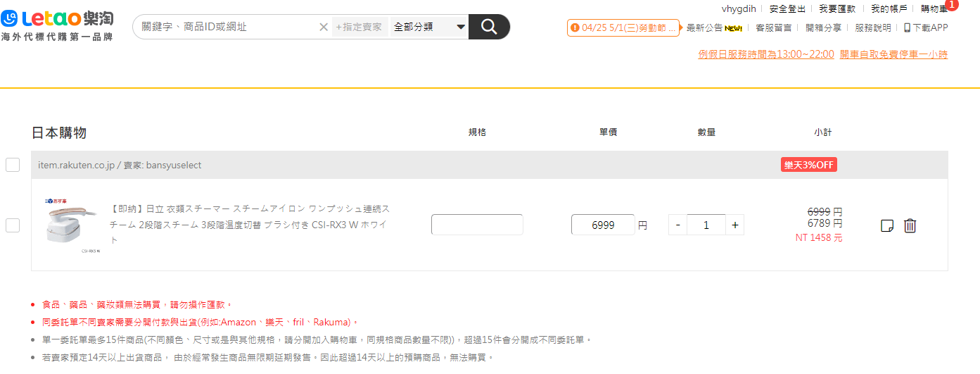Tick the checkbox for the Hitachi steamer item
980x374 pixels.
pyautogui.click(x=13, y=225)
